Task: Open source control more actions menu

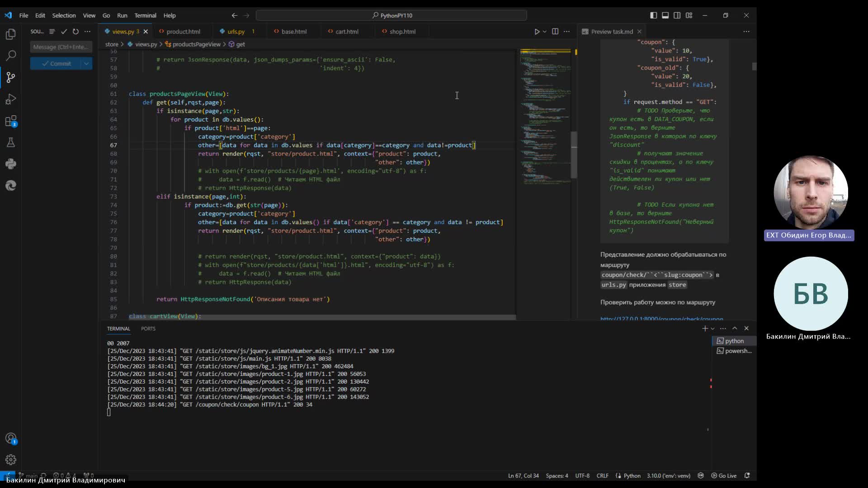Action: (87, 32)
